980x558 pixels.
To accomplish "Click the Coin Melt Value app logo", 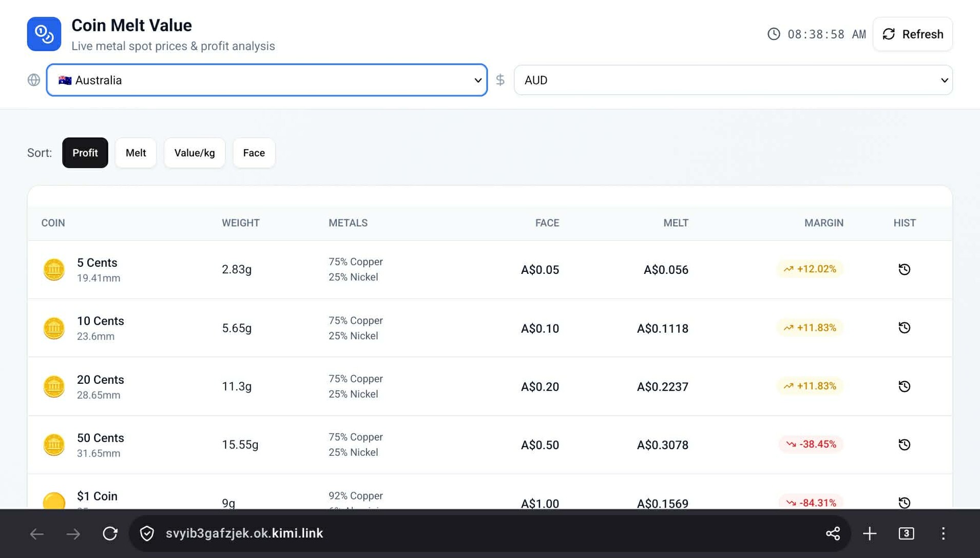I will 44,34.
